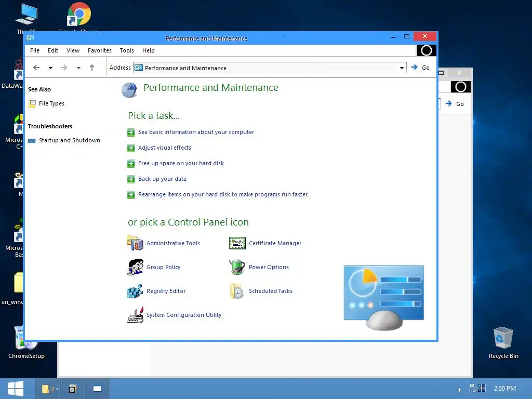Open the Recycle Bin on desktop

click(503, 342)
